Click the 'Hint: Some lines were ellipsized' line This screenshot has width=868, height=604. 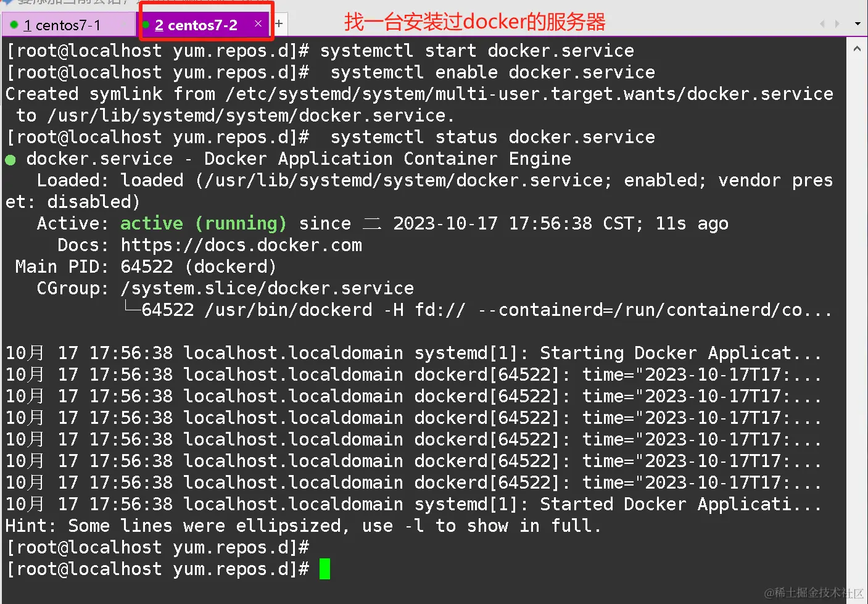pos(303,526)
